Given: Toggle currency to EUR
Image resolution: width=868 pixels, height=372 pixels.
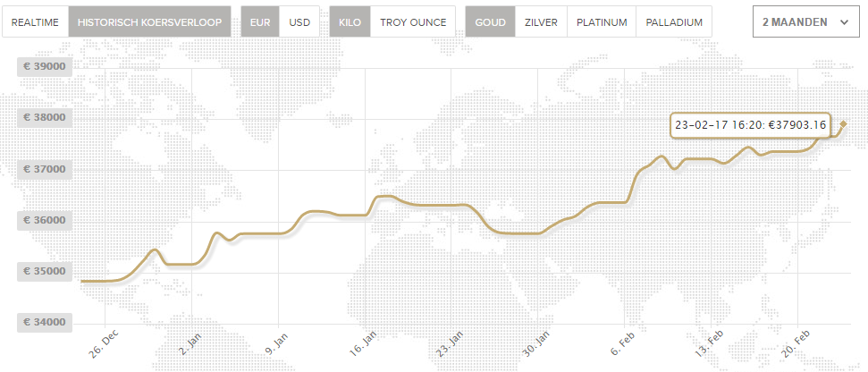Looking at the screenshot, I should point(260,22).
